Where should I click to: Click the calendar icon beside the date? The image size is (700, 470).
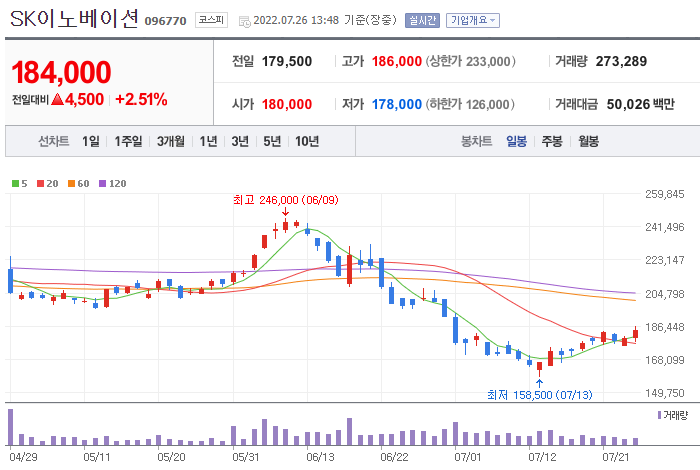tap(245, 21)
